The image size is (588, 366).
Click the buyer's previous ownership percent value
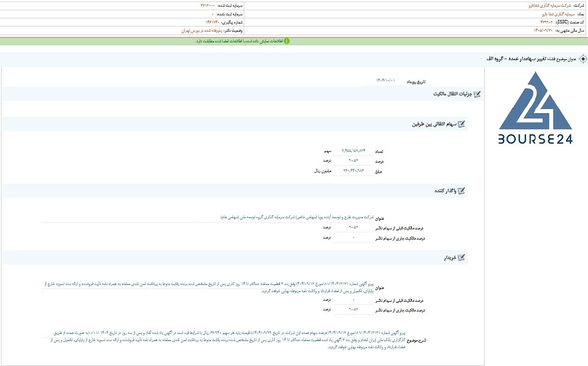coord(353,300)
